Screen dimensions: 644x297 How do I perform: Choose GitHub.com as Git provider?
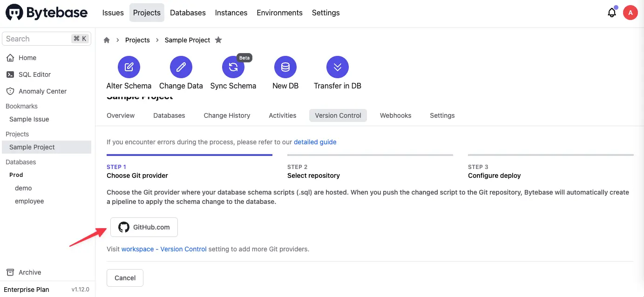point(144,227)
